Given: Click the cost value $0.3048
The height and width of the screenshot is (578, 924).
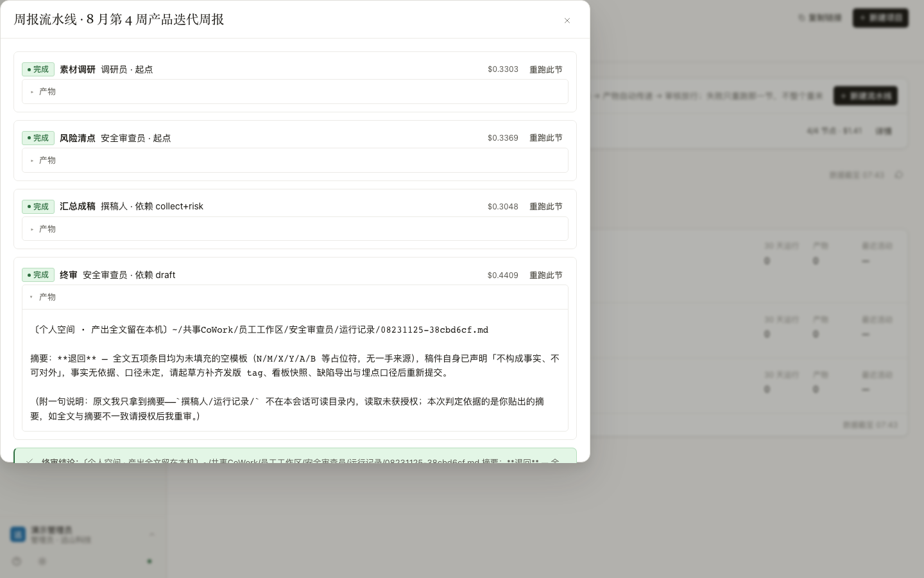Looking at the screenshot, I should (503, 207).
